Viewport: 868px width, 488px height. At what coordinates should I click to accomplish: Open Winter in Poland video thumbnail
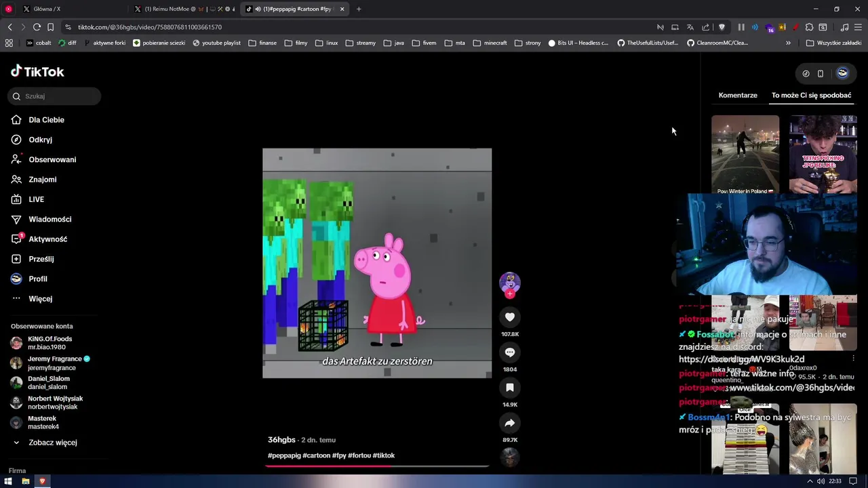745,155
